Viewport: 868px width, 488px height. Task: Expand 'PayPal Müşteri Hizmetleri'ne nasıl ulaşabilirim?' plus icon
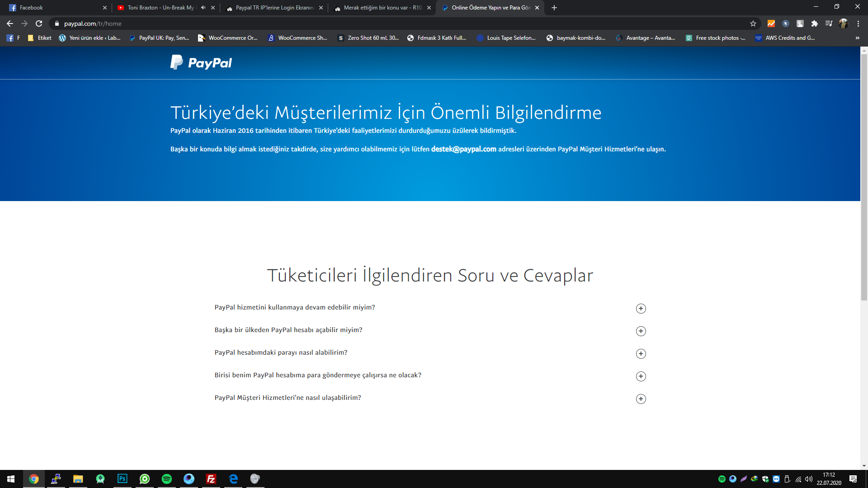pyautogui.click(x=641, y=399)
